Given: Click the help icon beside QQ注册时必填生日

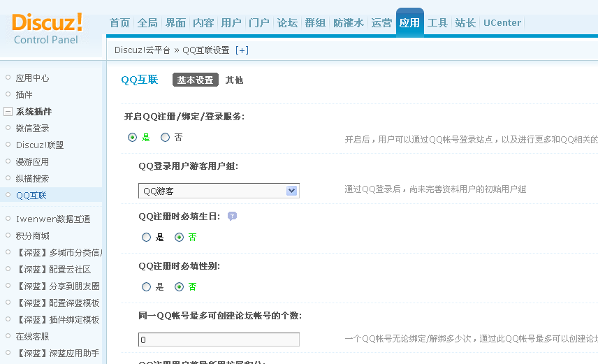Looking at the screenshot, I should pos(233,217).
